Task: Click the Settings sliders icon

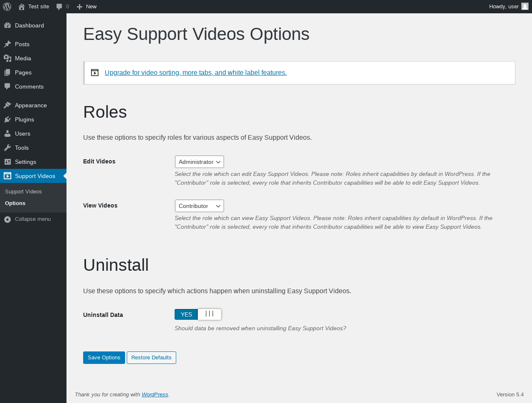Action: (7, 162)
